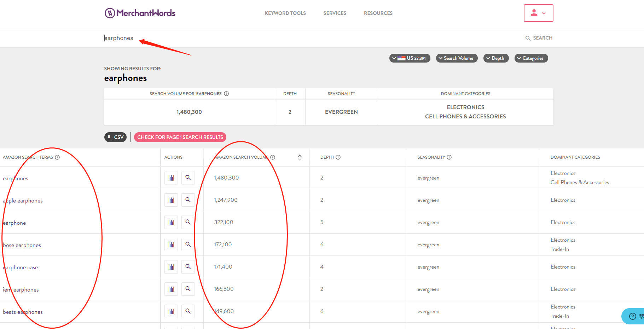Open the chart icon for earphone case
The image size is (644, 329).
tap(171, 267)
